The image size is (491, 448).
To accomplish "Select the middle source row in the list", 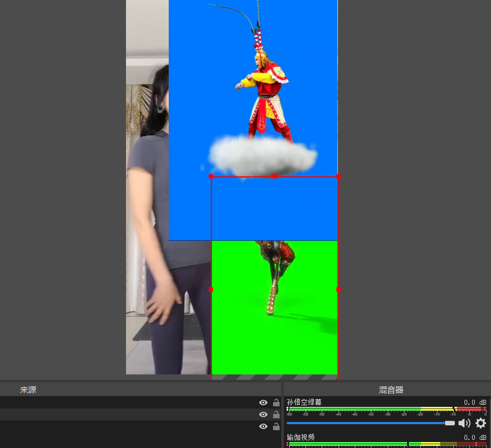I will pyautogui.click(x=141, y=414).
